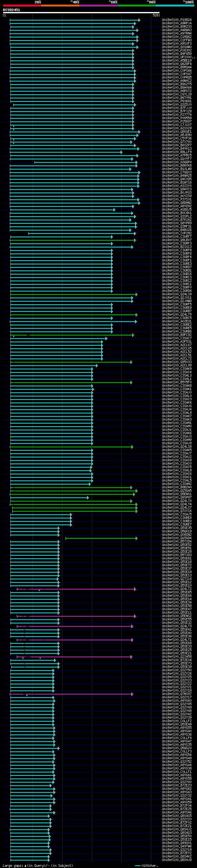Click the purple ~60% identity color bar
The height and width of the screenshot is (868, 197).
(99, 6)
